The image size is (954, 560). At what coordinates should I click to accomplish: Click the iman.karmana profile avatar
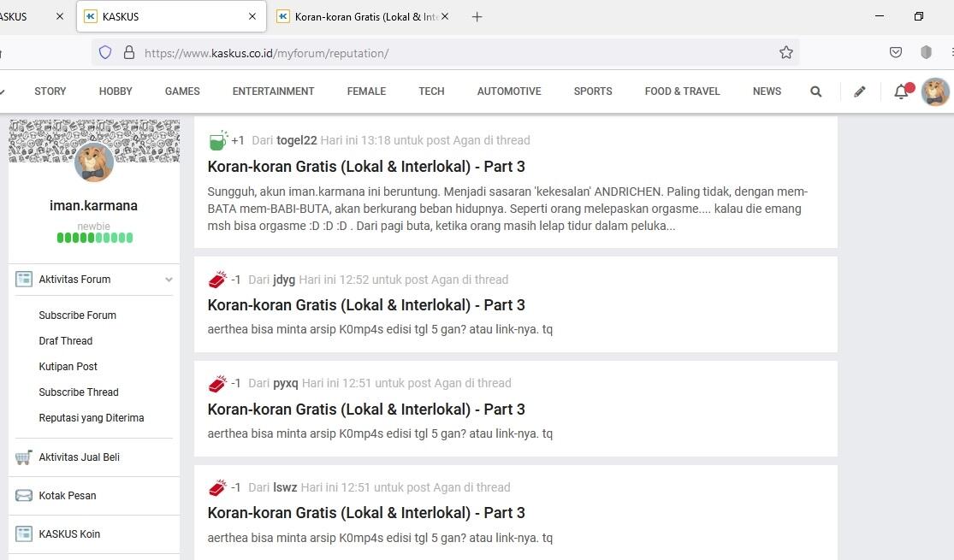pos(94,162)
